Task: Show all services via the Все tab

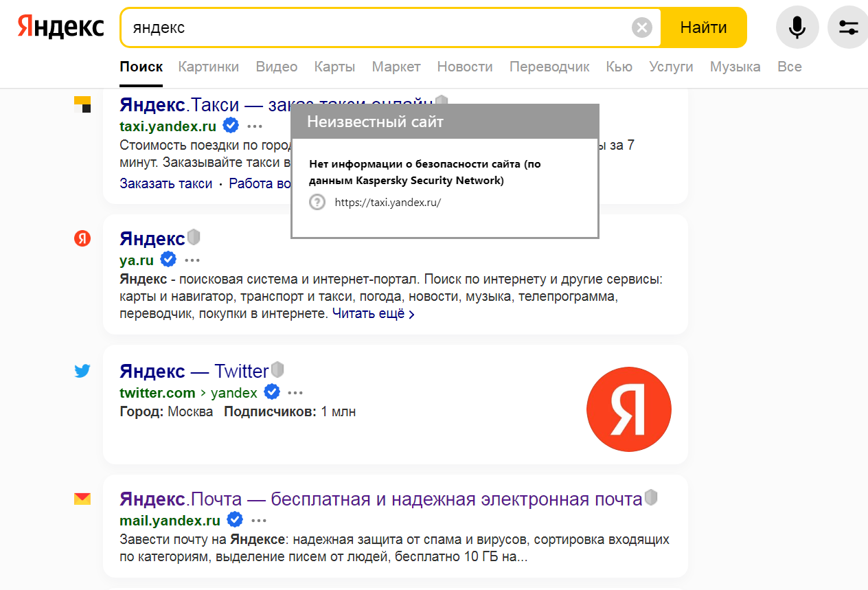Action: [x=790, y=67]
